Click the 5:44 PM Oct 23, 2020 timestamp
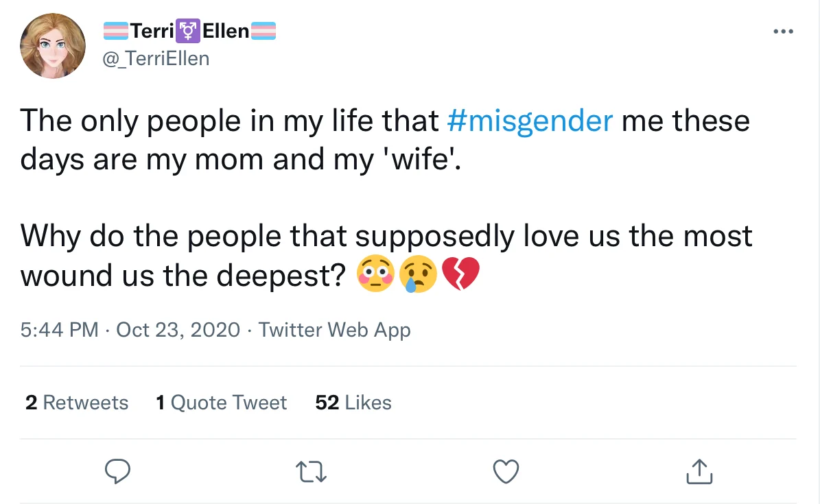 tap(130, 330)
